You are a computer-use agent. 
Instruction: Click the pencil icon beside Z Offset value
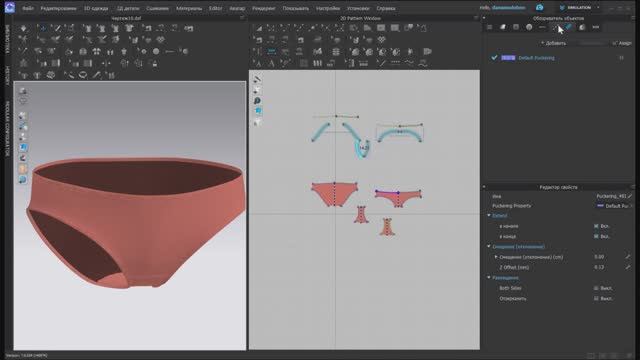pyautogui.click(x=628, y=267)
